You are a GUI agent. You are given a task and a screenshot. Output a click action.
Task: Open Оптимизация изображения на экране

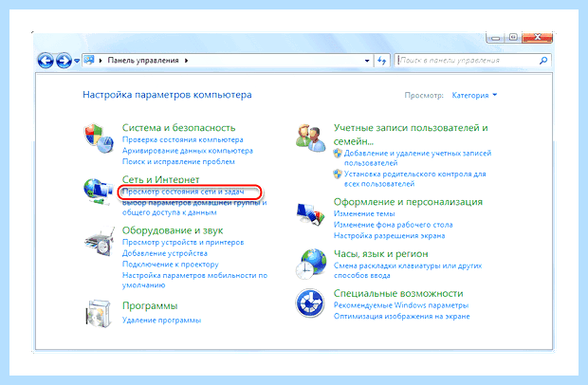(x=401, y=316)
